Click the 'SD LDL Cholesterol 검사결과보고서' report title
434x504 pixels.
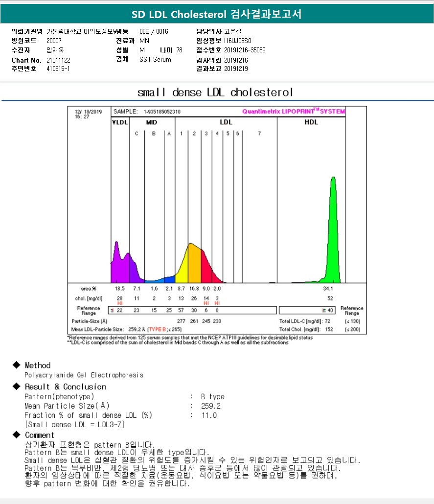point(216,14)
